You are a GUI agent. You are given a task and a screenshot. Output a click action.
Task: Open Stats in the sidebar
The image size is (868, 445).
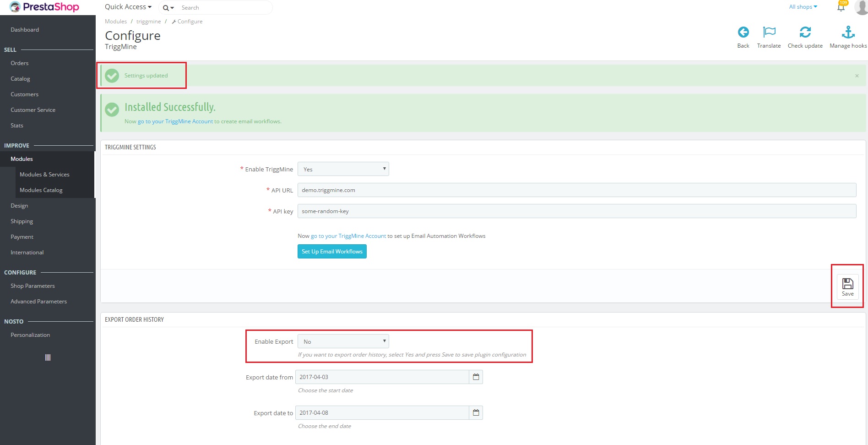(x=17, y=126)
